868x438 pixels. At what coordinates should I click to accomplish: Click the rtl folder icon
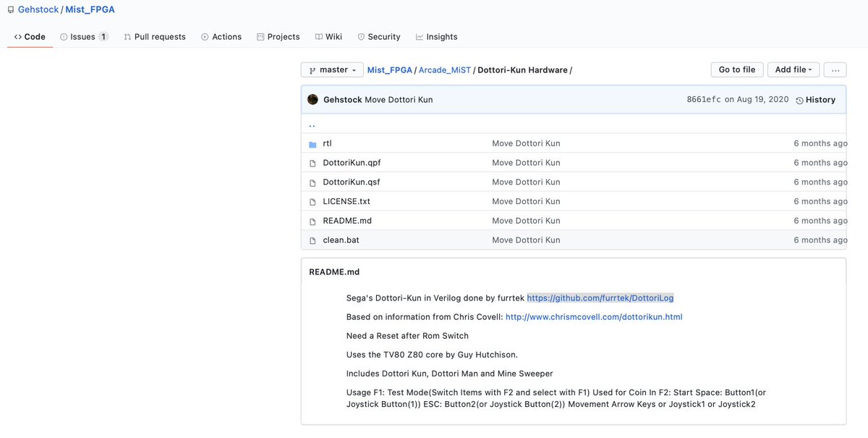coord(312,144)
